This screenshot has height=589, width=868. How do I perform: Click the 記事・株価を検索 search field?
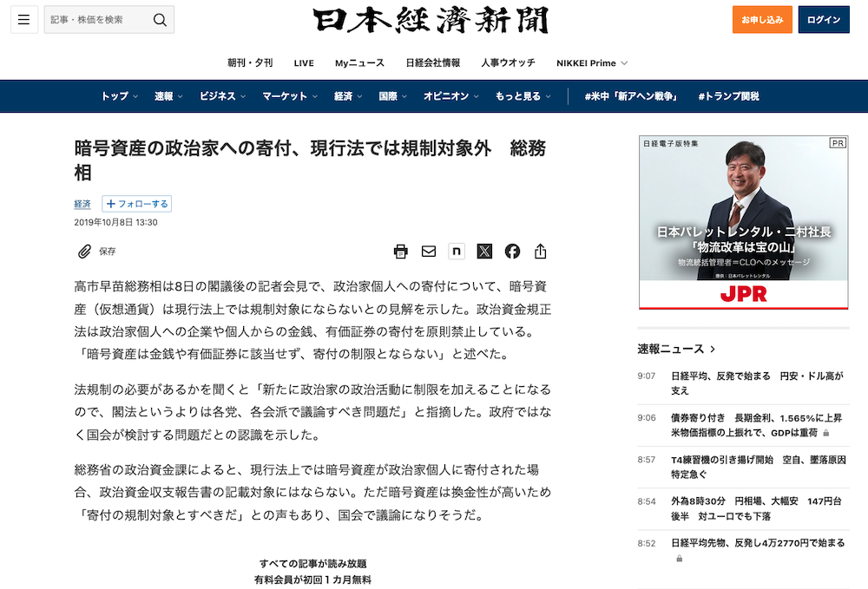coord(95,19)
